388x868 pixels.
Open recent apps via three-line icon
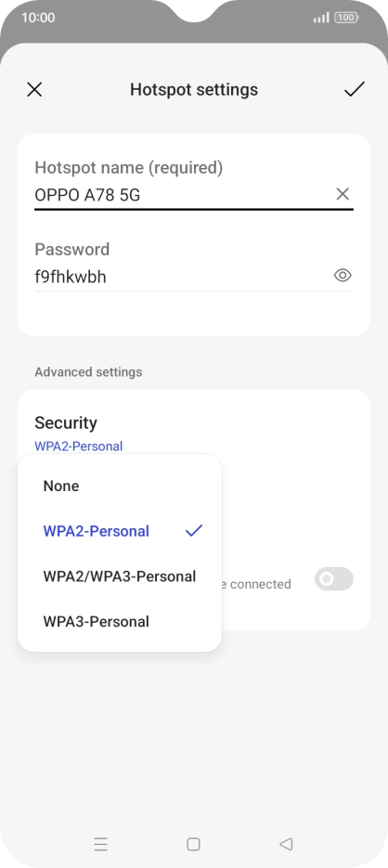[x=101, y=844]
